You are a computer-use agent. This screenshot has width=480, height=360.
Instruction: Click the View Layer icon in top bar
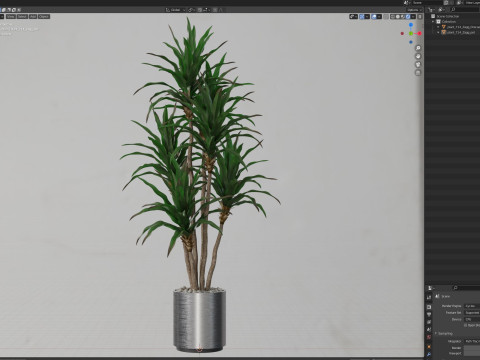(459, 3)
